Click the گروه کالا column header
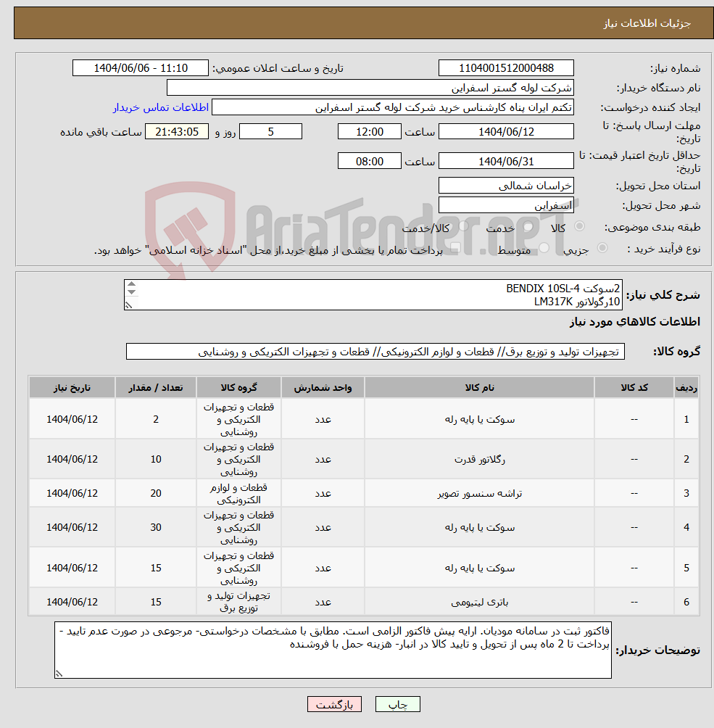Image resolution: width=714 pixels, height=728 pixels. [238, 388]
